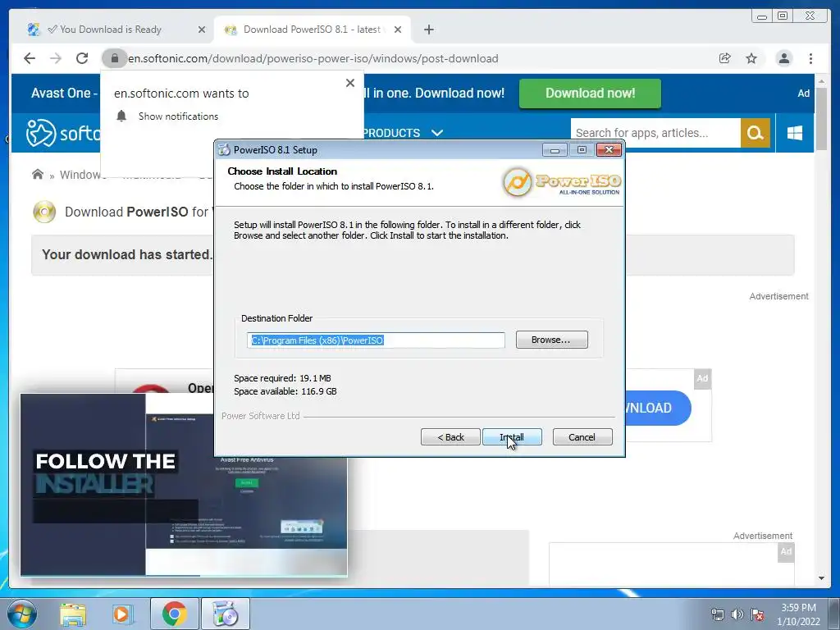Click the page vertical scrollbar

pyautogui.click(x=821, y=118)
